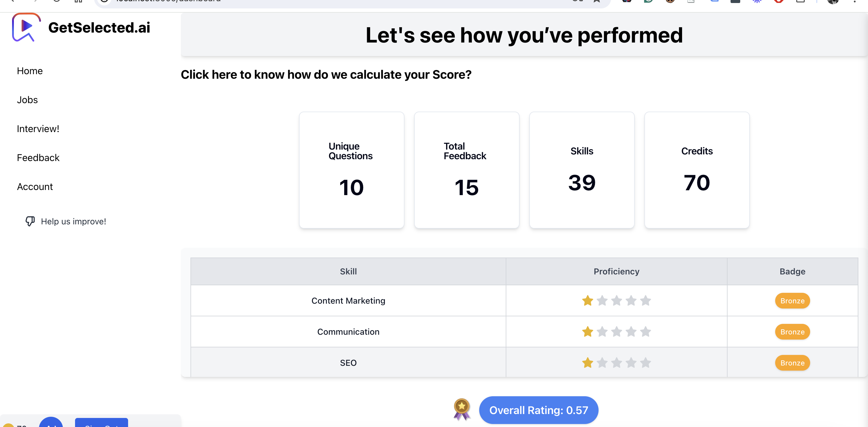
Task: Open the Interview! sidebar item
Action: (x=38, y=129)
